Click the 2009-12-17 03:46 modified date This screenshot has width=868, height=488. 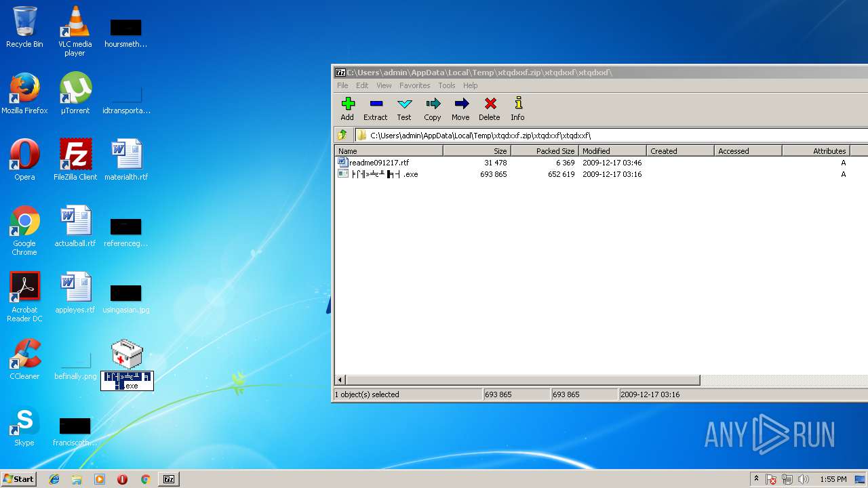(x=612, y=163)
